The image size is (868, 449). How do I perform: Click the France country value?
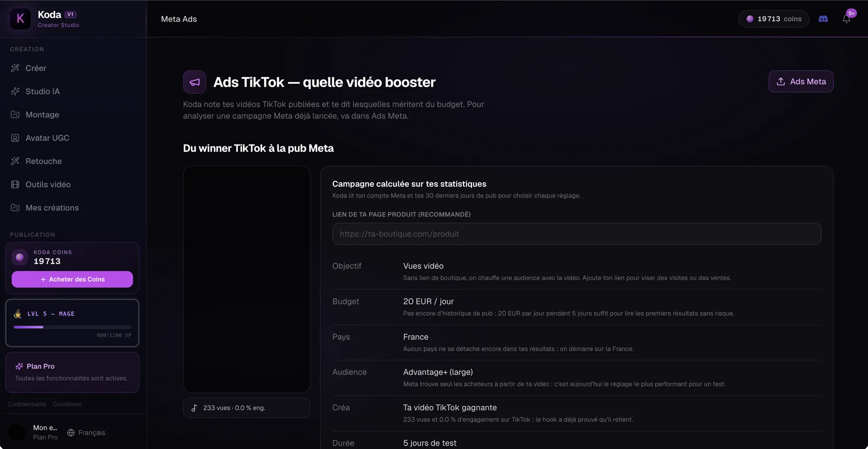[416, 337]
